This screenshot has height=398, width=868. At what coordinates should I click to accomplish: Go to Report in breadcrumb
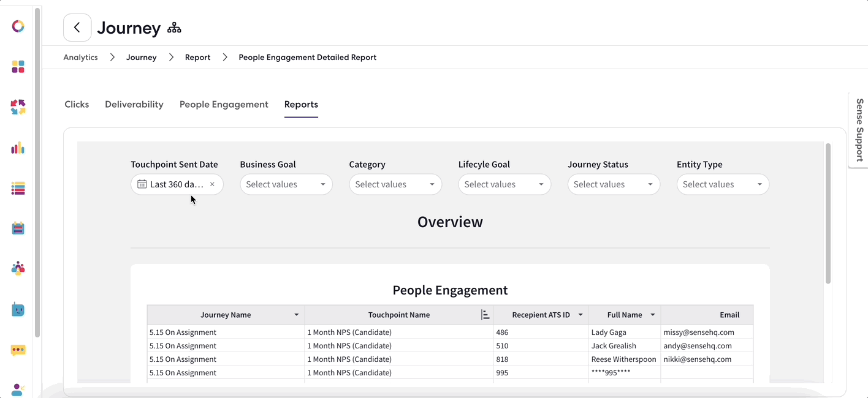coord(197,57)
